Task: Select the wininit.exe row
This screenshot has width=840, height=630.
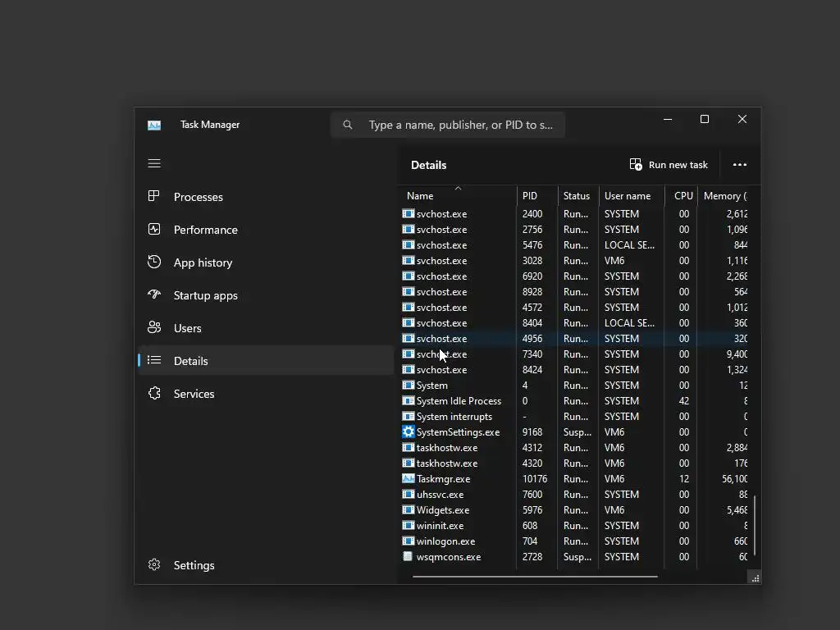Action: (574, 526)
